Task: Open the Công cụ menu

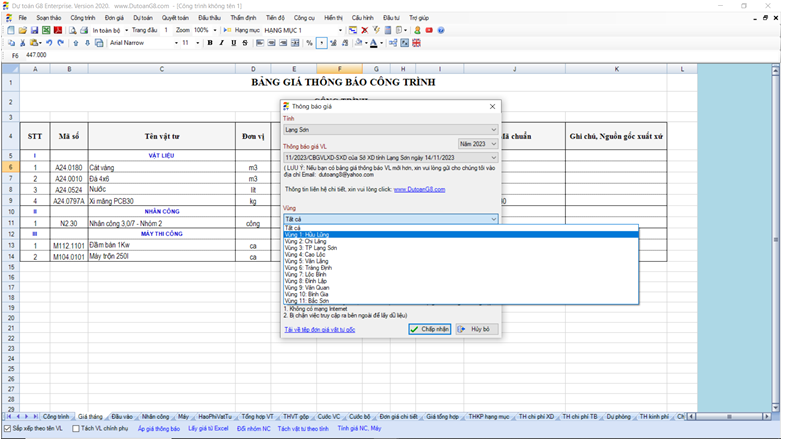Action: 304,18
